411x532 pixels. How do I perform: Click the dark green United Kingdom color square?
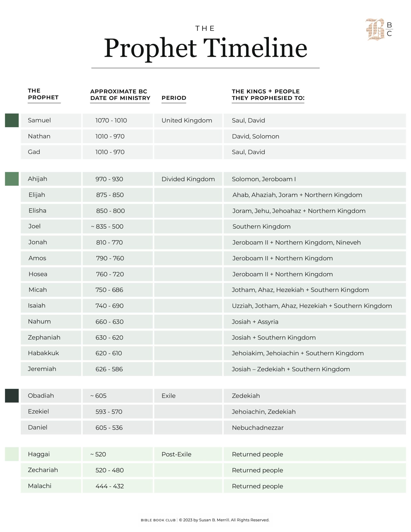coord(12,120)
